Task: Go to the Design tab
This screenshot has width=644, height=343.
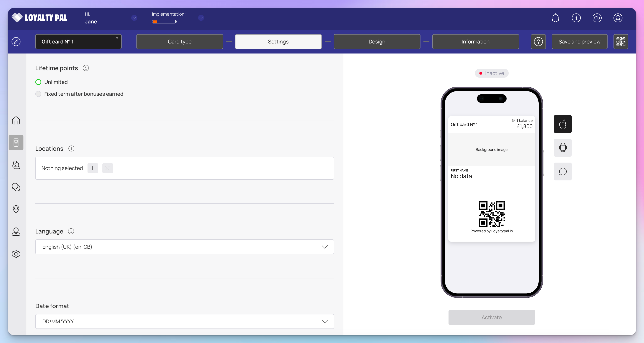Action: (x=377, y=41)
